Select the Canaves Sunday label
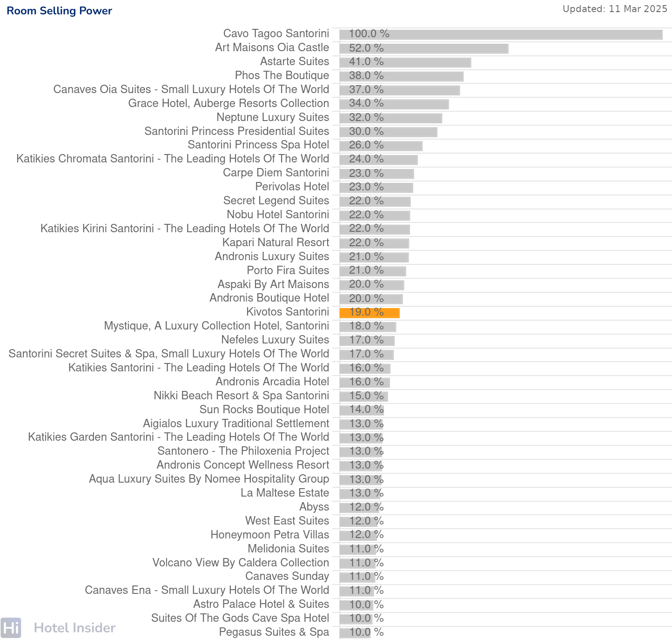Screen dimensions: 672x639 [x=287, y=576]
